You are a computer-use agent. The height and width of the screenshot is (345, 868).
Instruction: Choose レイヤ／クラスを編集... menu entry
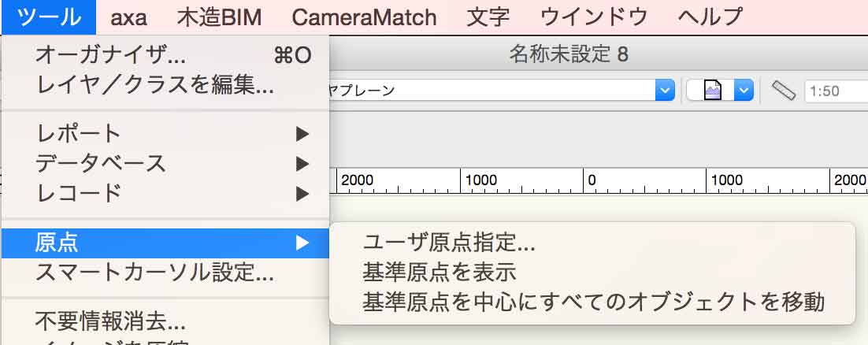pyautogui.click(x=154, y=84)
